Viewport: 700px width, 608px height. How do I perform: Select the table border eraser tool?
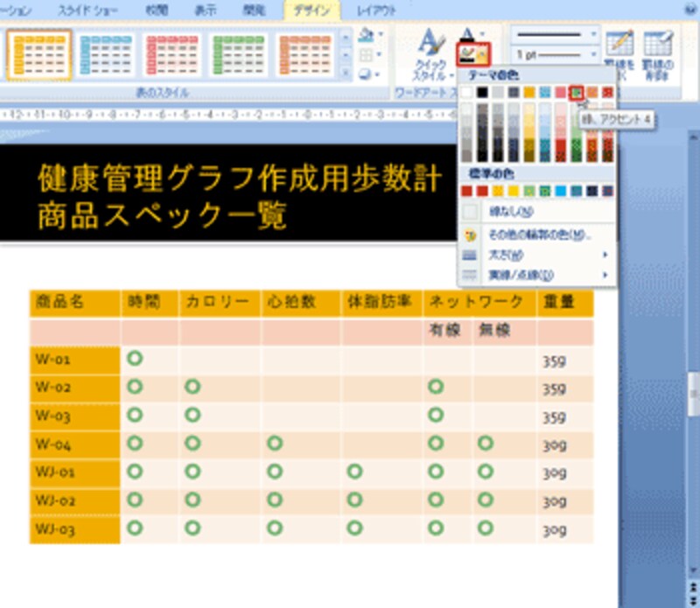(x=658, y=54)
